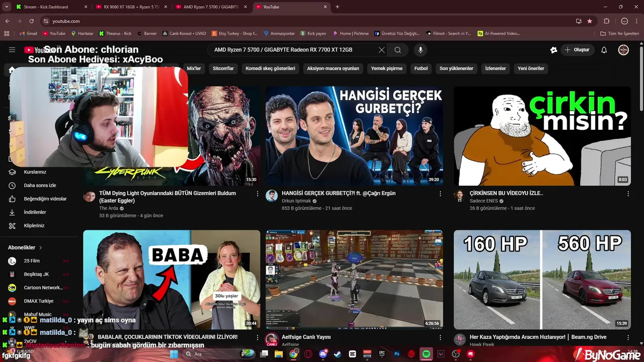Switch to Stream - Kick Dashboard tab
Viewport: 644px width, 362px height.
pyautogui.click(x=50, y=7)
